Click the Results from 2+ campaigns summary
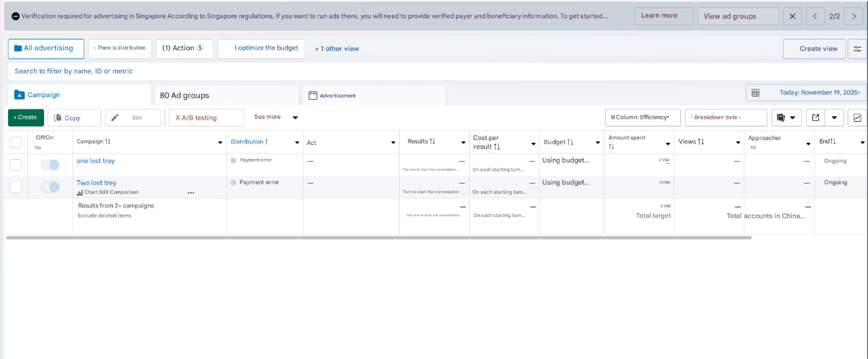The height and width of the screenshot is (359, 868). click(x=116, y=205)
